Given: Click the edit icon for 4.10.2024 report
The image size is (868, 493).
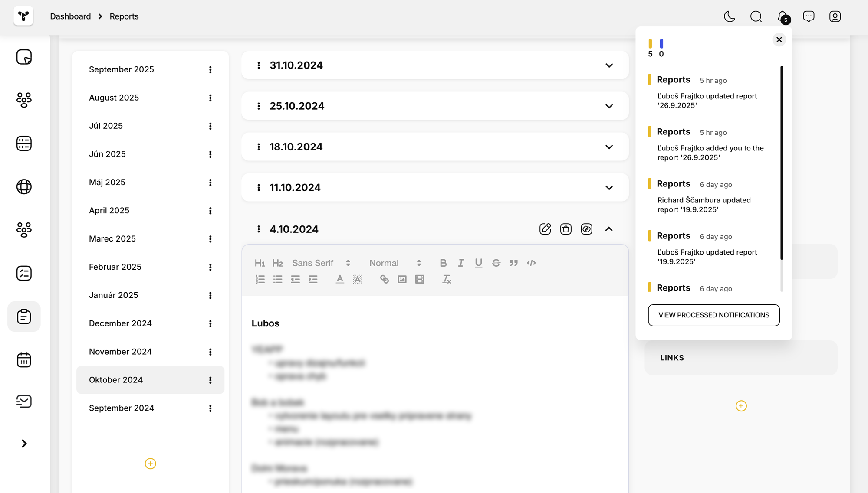Looking at the screenshot, I should point(545,229).
